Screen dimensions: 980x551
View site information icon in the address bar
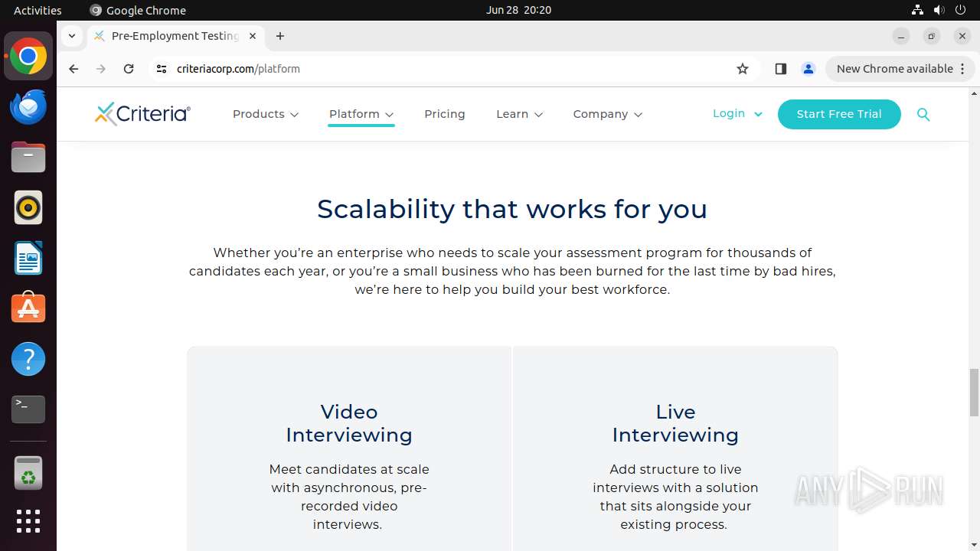161,69
